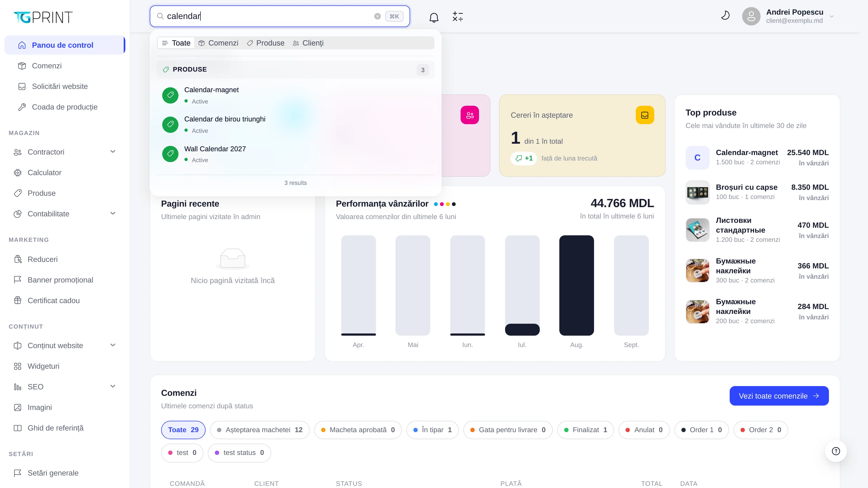
Task: Expand the Andrei Popescu account menu
Action: pos(831,16)
